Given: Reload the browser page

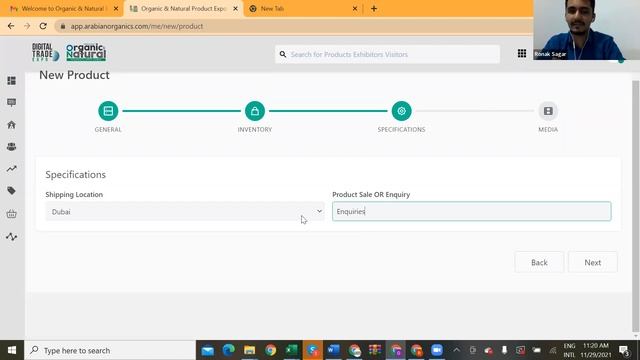Looking at the screenshot, I should click(43, 26).
